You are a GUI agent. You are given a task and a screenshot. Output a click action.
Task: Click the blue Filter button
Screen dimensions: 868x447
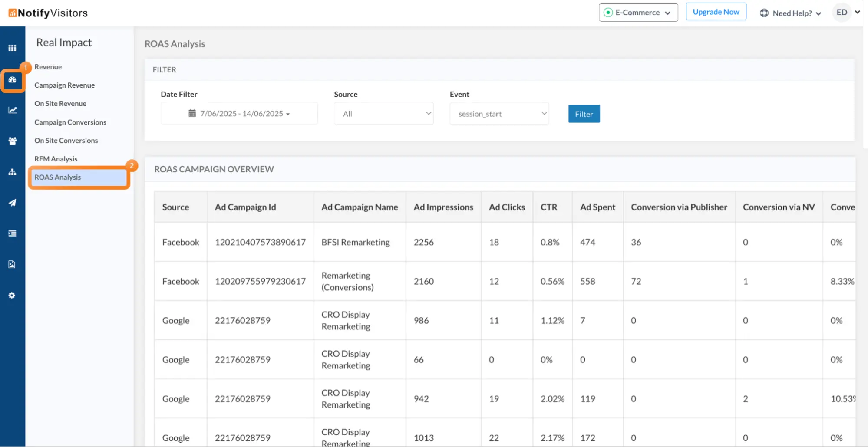click(584, 114)
